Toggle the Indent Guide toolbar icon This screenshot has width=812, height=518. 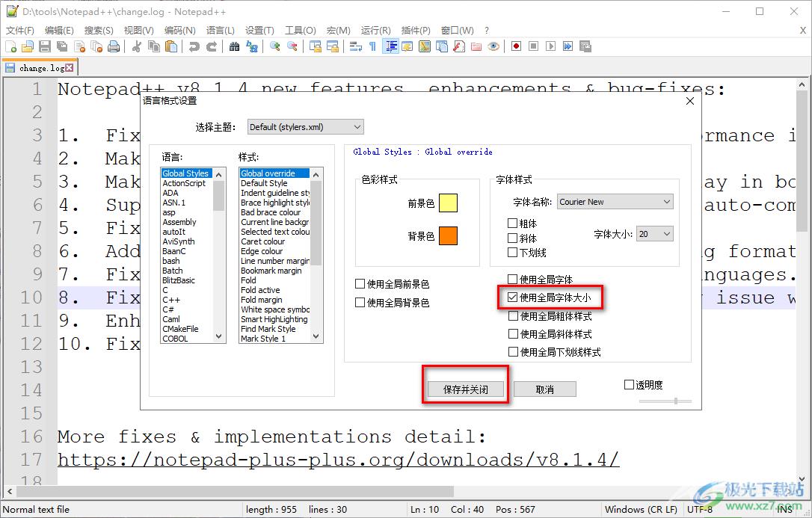point(390,46)
